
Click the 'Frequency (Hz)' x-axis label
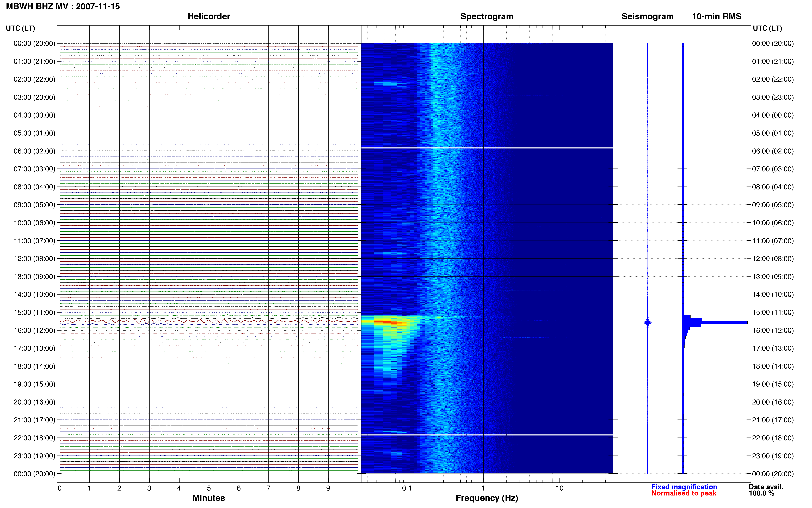click(x=487, y=498)
